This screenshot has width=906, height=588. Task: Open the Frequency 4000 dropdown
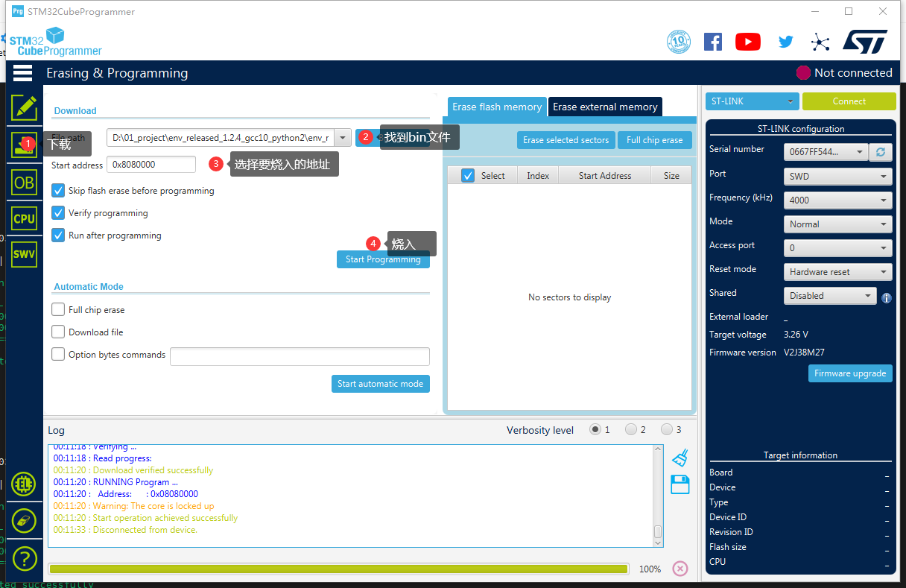click(838, 200)
